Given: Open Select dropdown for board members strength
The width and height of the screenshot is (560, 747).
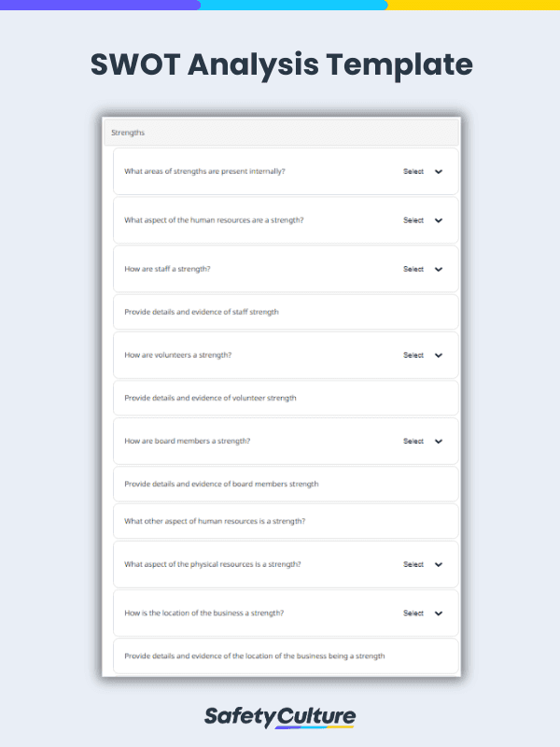Looking at the screenshot, I should point(413,441).
